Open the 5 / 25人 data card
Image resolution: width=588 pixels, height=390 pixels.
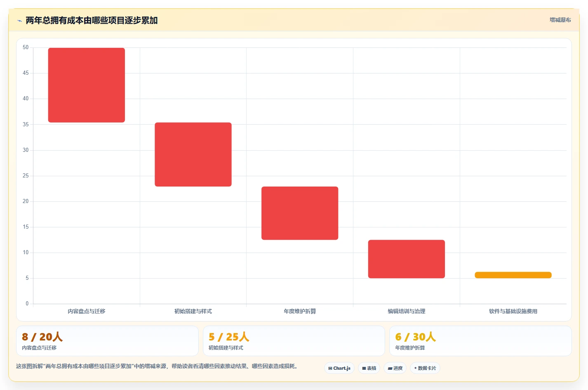(x=294, y=341)
